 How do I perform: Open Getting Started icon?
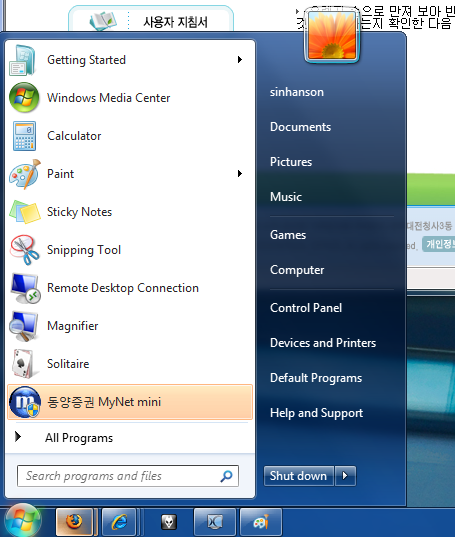(23, 60)
